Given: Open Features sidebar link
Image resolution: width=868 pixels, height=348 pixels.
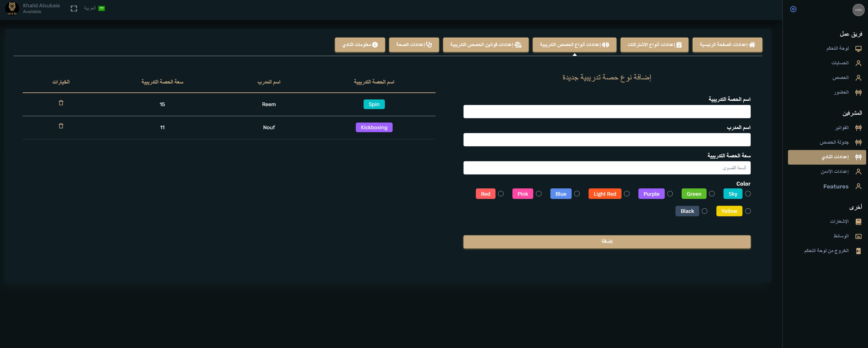Looking at the screenshot, I should [836, 186].
